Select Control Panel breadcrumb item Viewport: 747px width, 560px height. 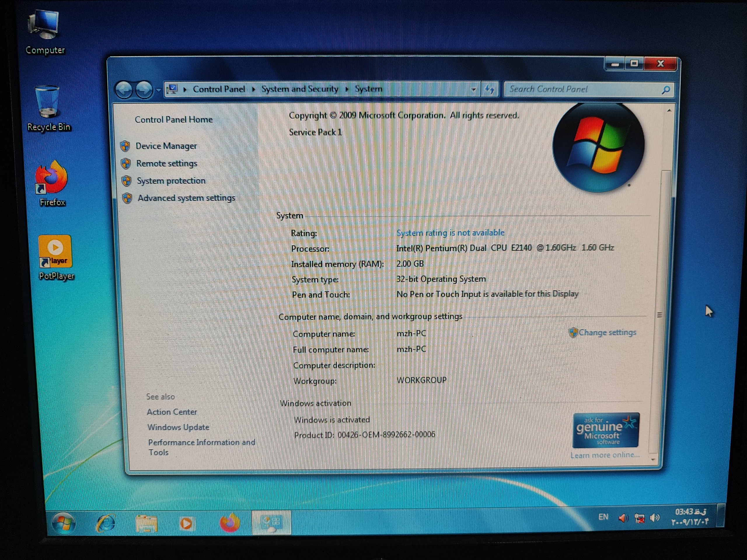(219, 90)
